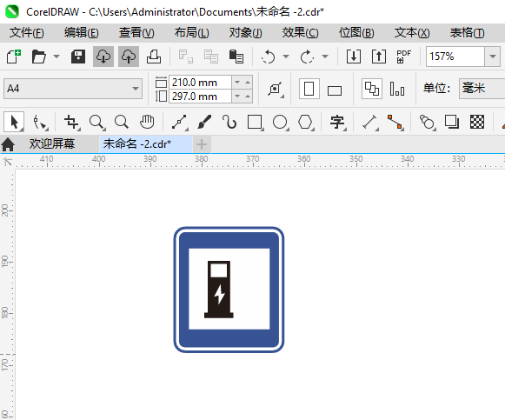
Task: Click the Cut icon
Action: (x=185, y=57)
